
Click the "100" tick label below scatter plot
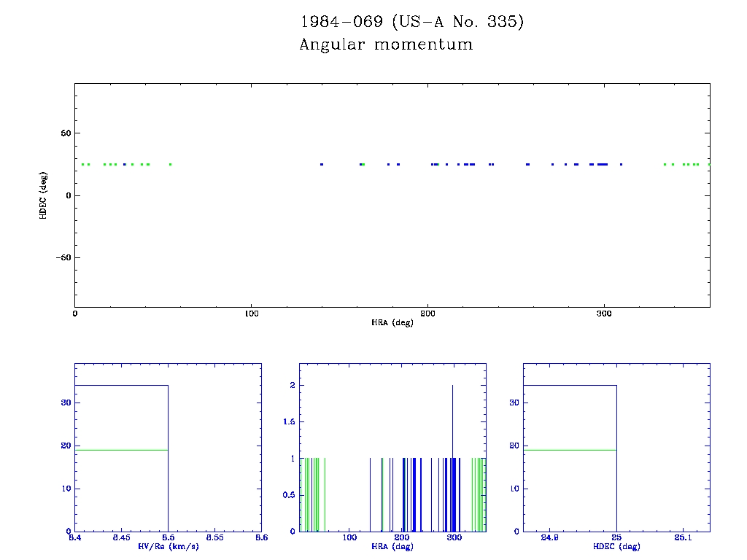click(x=251, y=314)
